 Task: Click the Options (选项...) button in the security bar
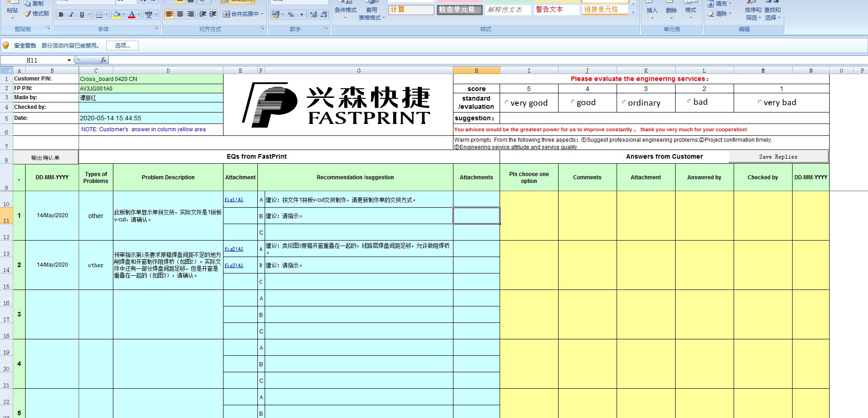pyautogui.click(x=122, y=45)
